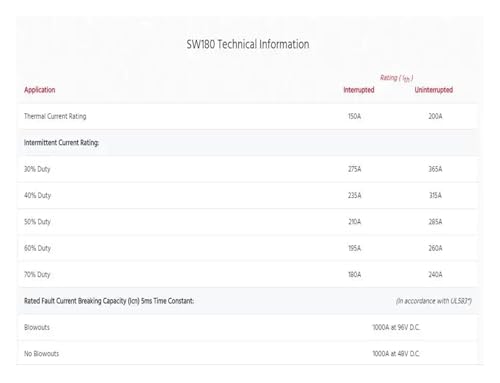Click the 285A value for 50% Duty

pyautogui.click(x=435, y=222)
